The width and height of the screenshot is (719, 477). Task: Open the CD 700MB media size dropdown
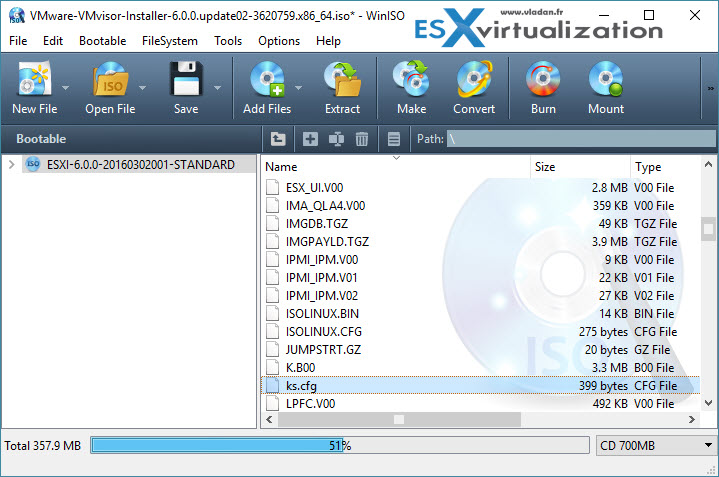[656, 445]
